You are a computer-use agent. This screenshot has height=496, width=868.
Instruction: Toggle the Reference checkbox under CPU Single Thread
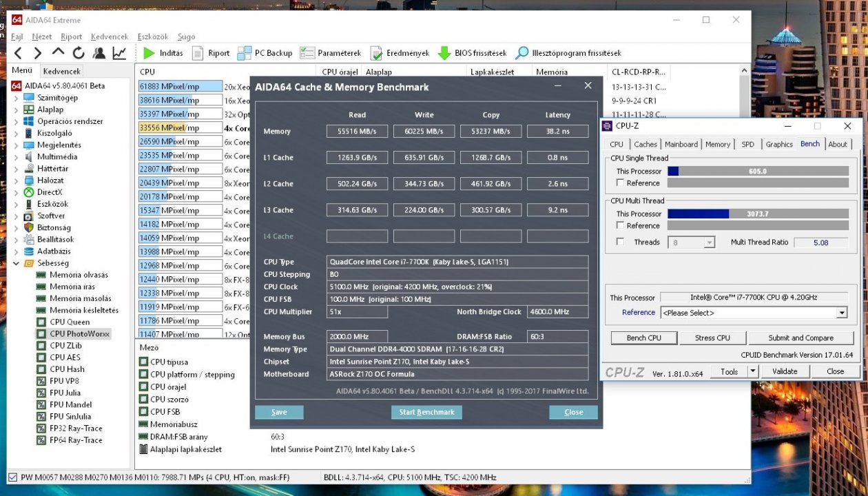(620, 183)
